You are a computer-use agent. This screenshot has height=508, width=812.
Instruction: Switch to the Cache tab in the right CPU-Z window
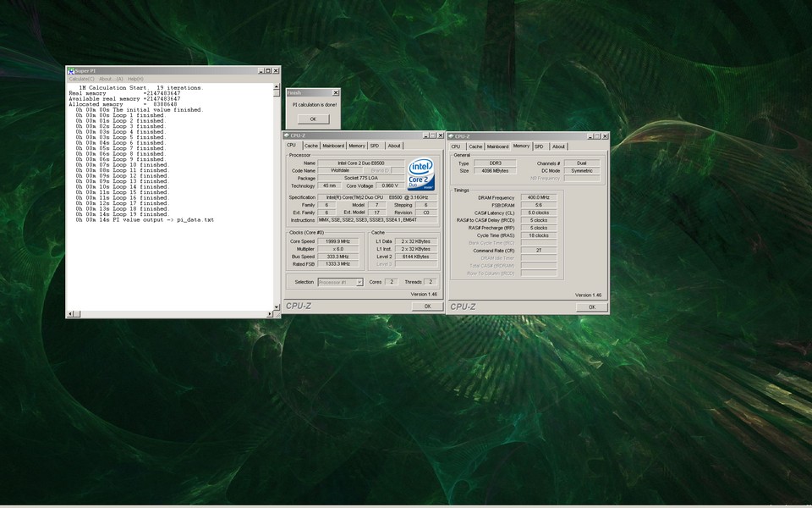coord(475,146)
